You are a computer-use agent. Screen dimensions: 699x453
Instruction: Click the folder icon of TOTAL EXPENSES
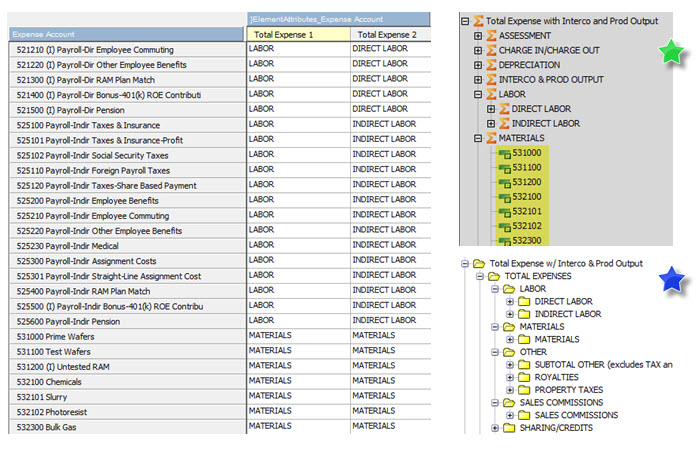tap(494, 276)
